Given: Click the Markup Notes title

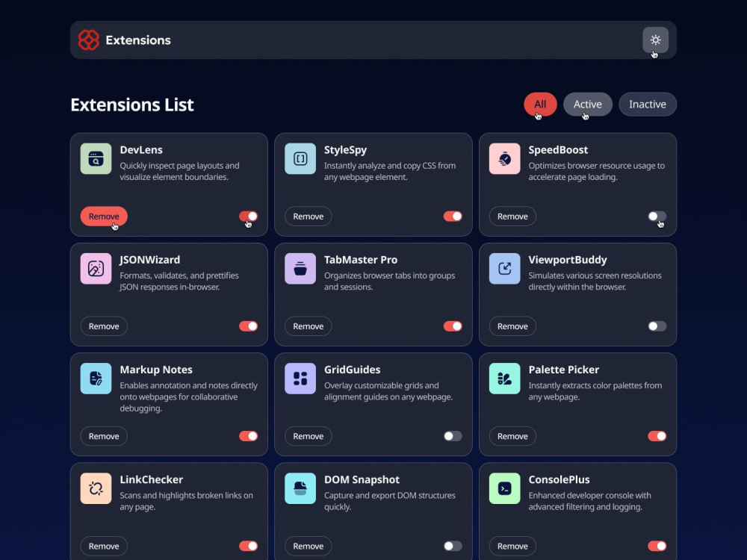Looking at the screenshot, I should point(156,370).
